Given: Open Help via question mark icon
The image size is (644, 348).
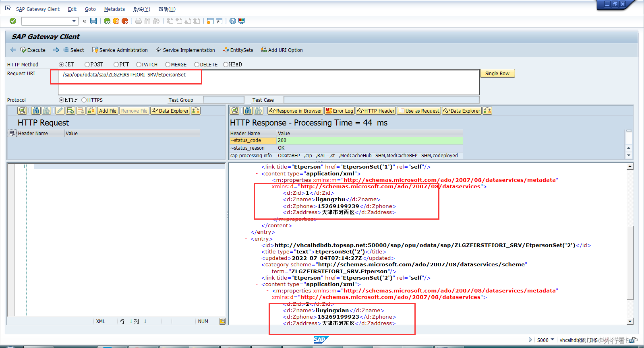Looking at the screenshot, I should point(233,21).
